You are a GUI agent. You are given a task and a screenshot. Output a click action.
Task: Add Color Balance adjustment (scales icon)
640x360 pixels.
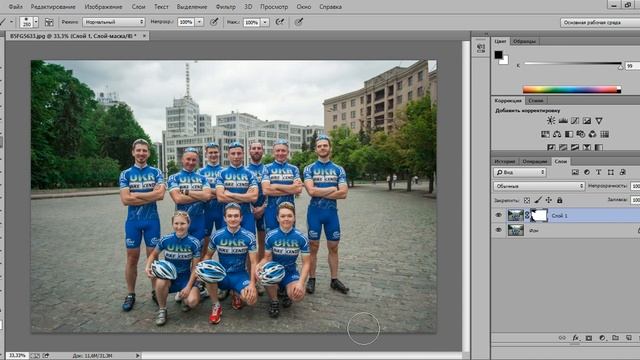[557, 134]
